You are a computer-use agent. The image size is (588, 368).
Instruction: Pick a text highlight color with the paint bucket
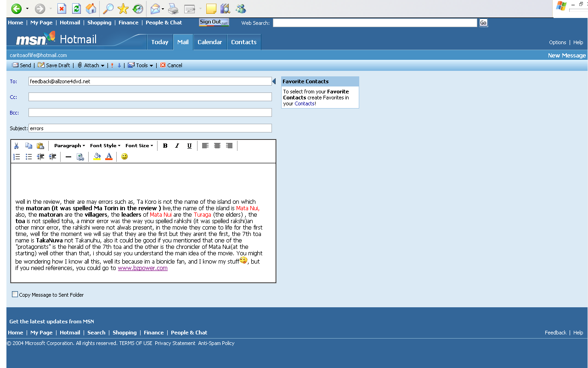(x=97, y=157)
